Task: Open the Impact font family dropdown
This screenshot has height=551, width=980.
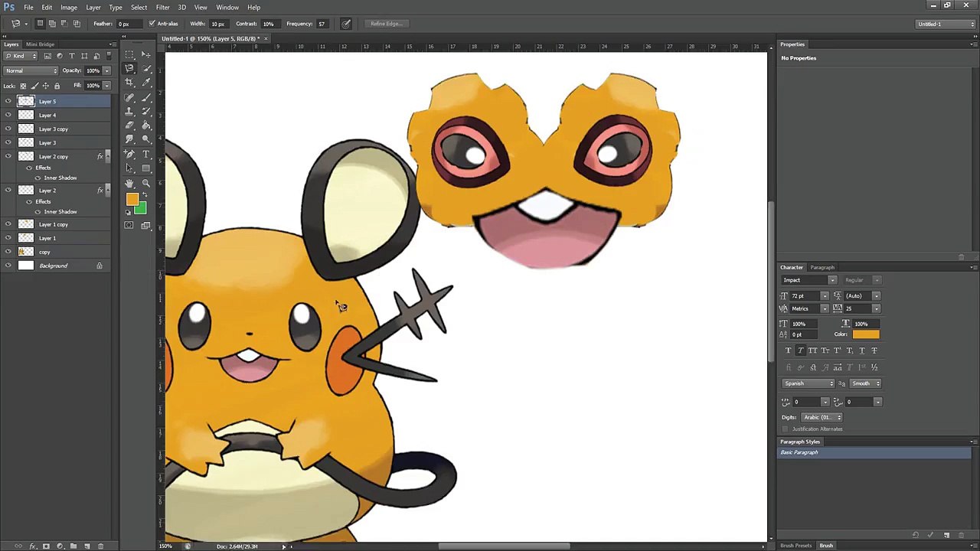Action: [x=832, y=280]
